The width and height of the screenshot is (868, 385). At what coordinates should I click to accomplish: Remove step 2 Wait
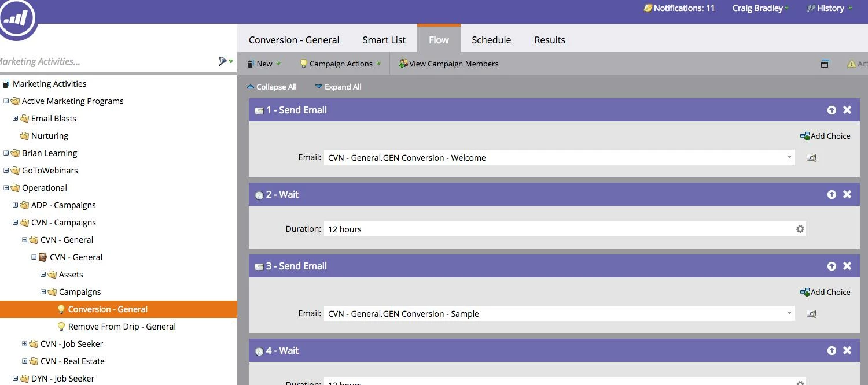click(x=847, y=194)
